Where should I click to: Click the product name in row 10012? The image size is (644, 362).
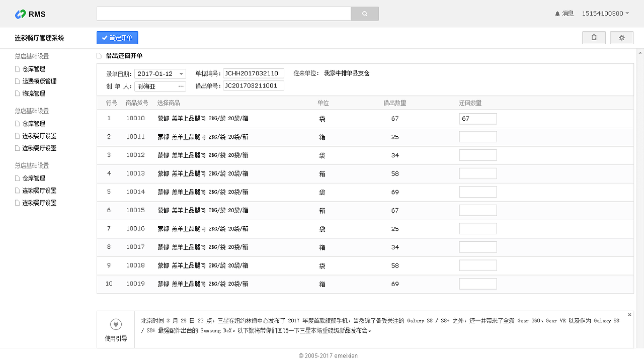[x=203, y=155]
